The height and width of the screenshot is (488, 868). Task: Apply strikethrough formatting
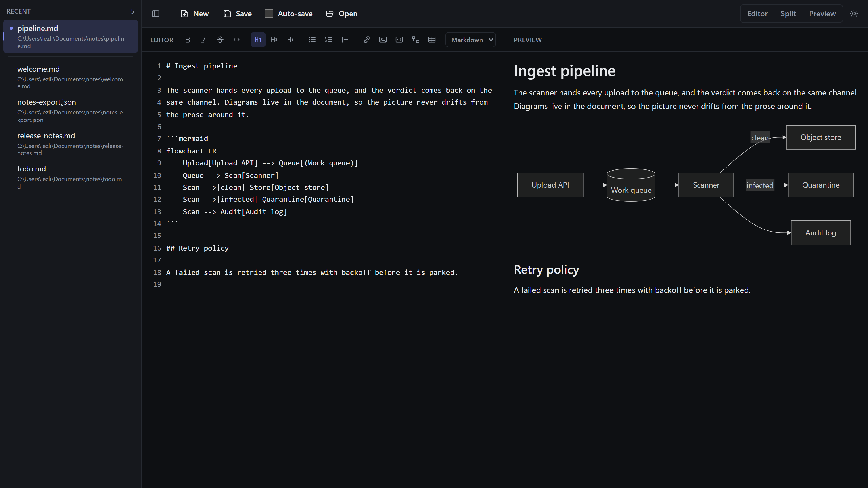pyautogui.click(x=220, y=40)
